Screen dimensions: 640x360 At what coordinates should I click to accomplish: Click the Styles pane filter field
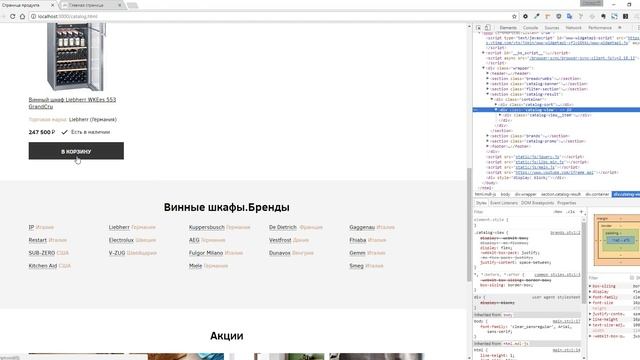tap(512, 212)
